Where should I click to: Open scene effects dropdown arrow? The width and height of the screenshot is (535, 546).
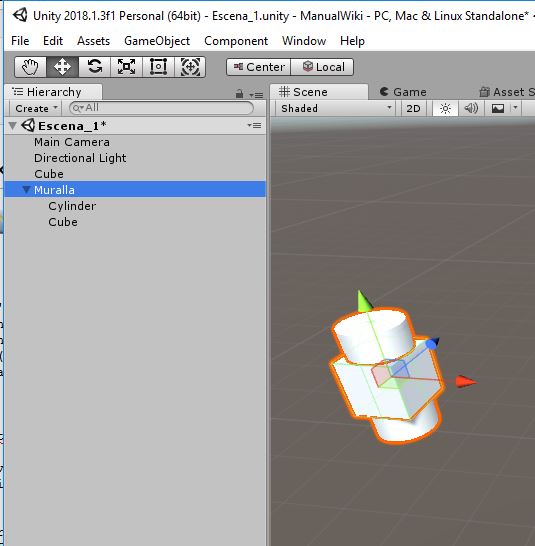(515, 108)
